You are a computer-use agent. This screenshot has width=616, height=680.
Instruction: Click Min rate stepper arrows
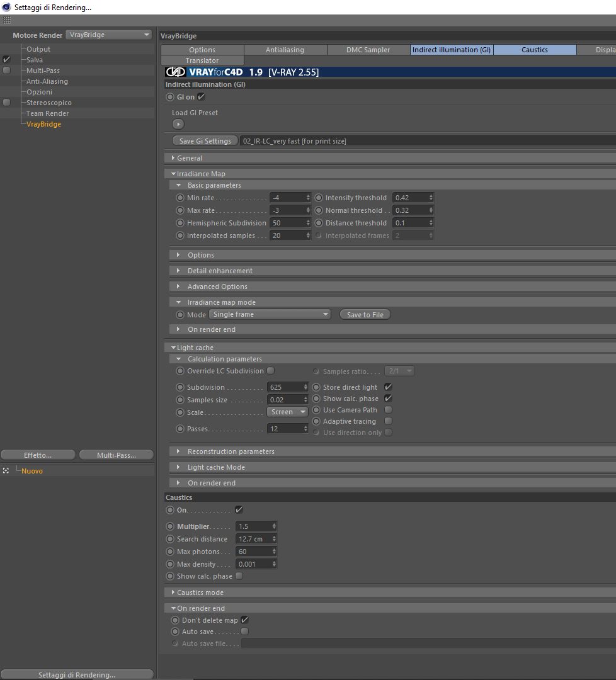[x=308, y=198]
